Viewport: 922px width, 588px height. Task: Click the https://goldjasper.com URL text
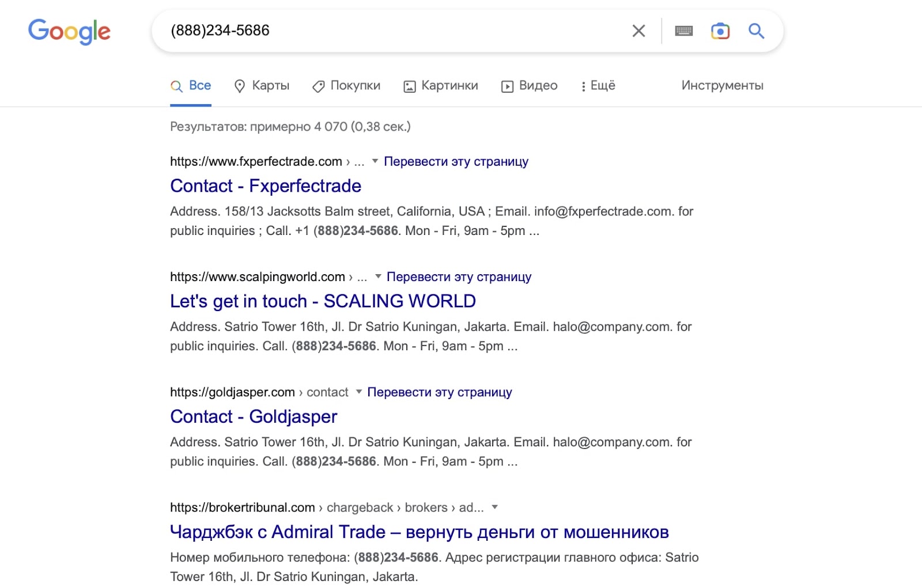click(x=232, y=392)
